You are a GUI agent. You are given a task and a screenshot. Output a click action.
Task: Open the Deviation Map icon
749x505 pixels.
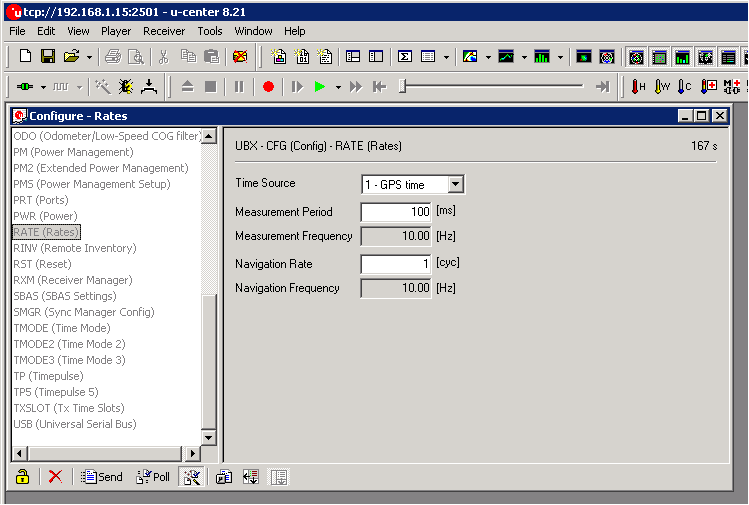(607, 56)
